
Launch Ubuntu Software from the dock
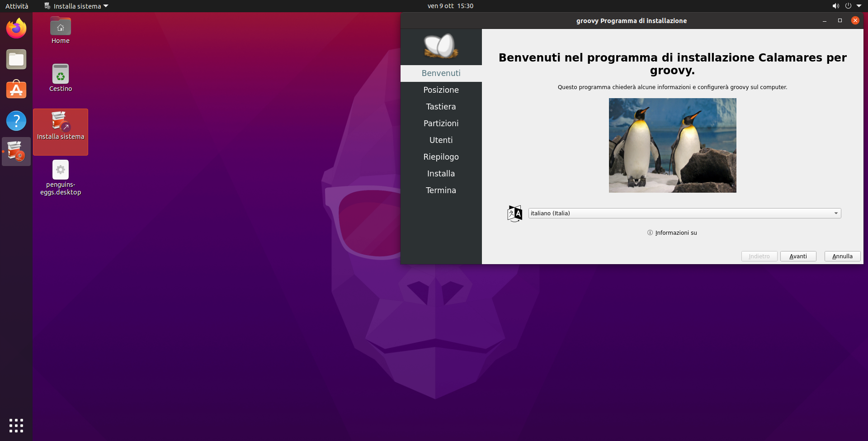pyautogui.click(x=16, y=90)
